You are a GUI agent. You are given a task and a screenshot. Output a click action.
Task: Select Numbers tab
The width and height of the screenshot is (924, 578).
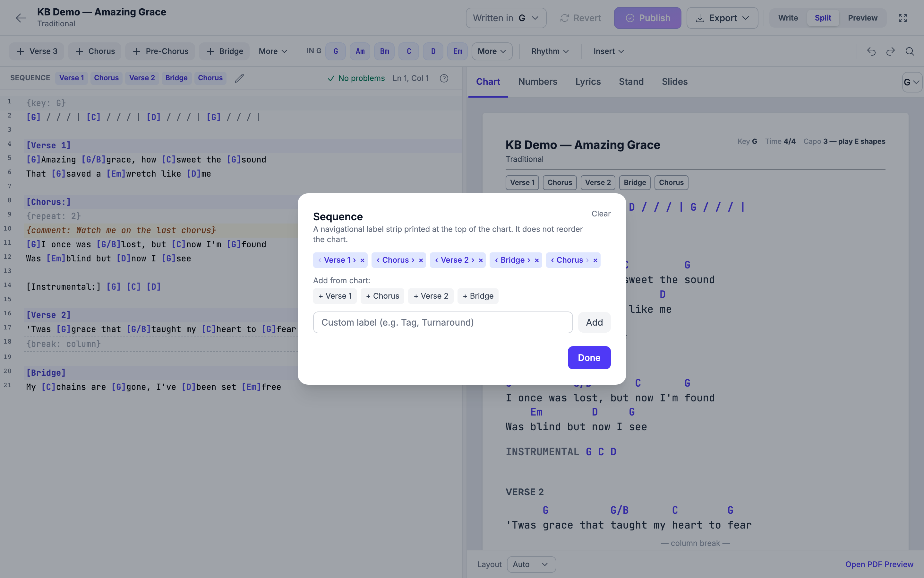pyautogui.click(x=538, y=82)
